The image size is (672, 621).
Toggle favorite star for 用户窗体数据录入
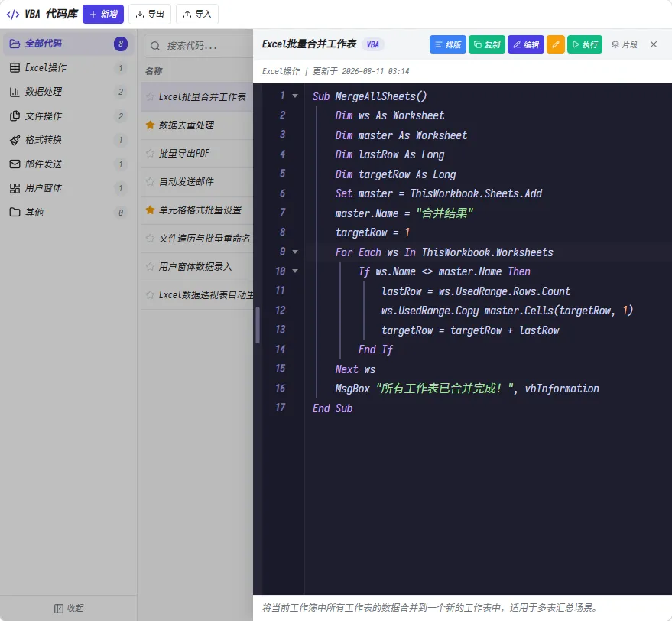coord(150,267)
